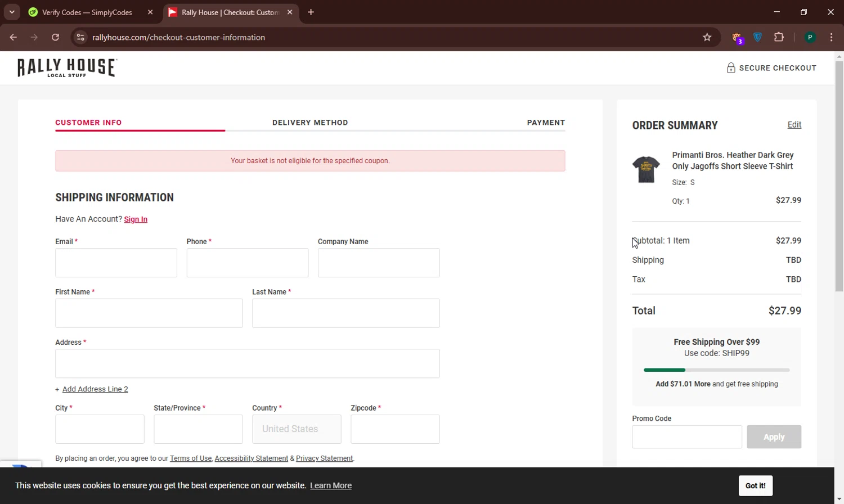844x504 pixels.
Task: Click into the Phone field
Action: (248, 263)
